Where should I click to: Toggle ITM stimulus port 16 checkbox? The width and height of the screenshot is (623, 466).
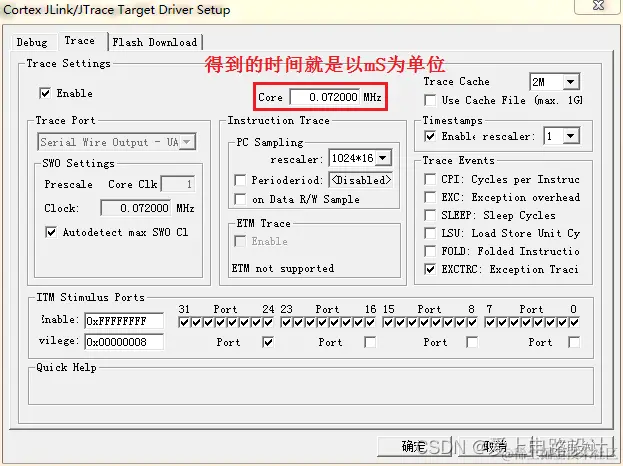click(370, 322)
